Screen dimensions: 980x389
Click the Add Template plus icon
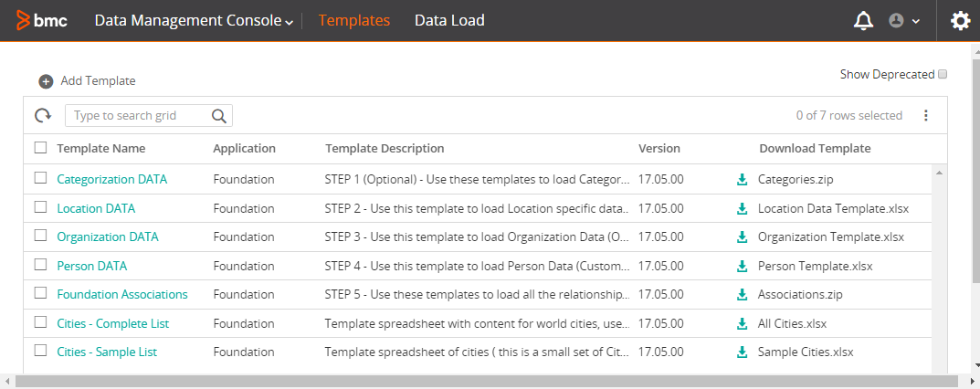(x=46, y=81)
